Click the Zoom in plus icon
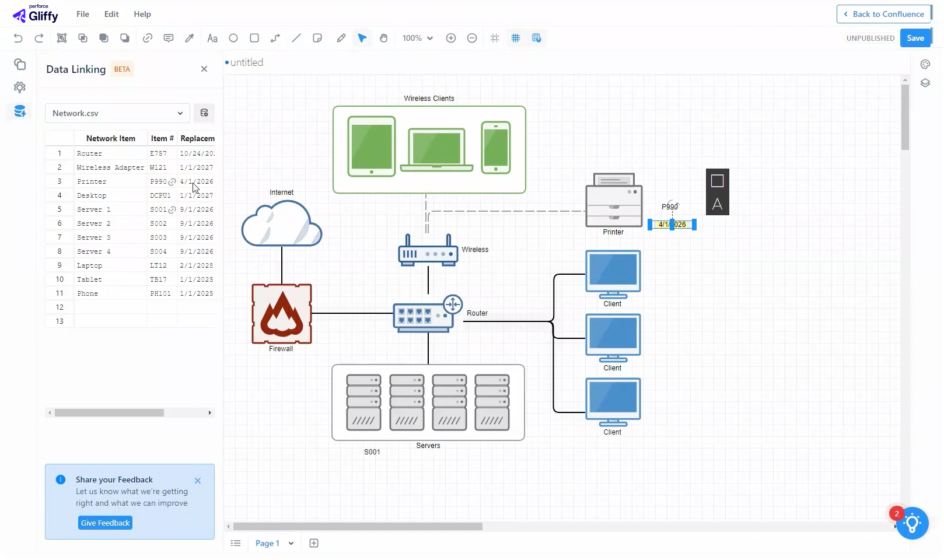944x560 pixels. tap(451, 38)
